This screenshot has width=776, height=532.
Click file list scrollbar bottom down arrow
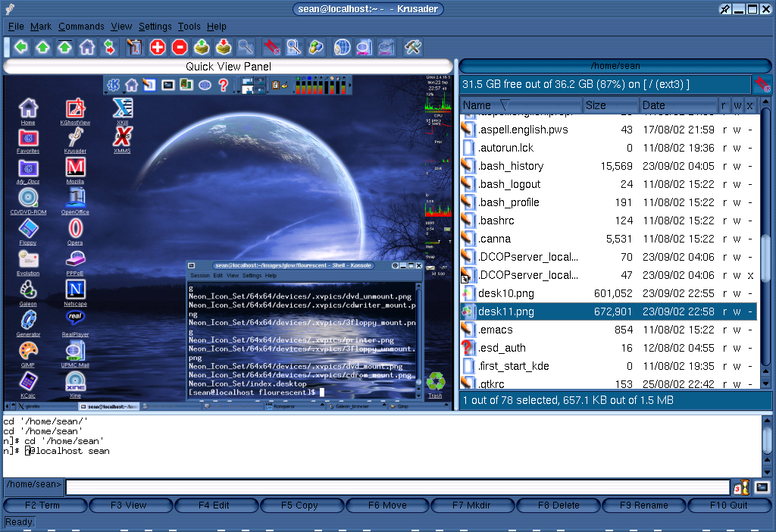(x=765, y=383)
